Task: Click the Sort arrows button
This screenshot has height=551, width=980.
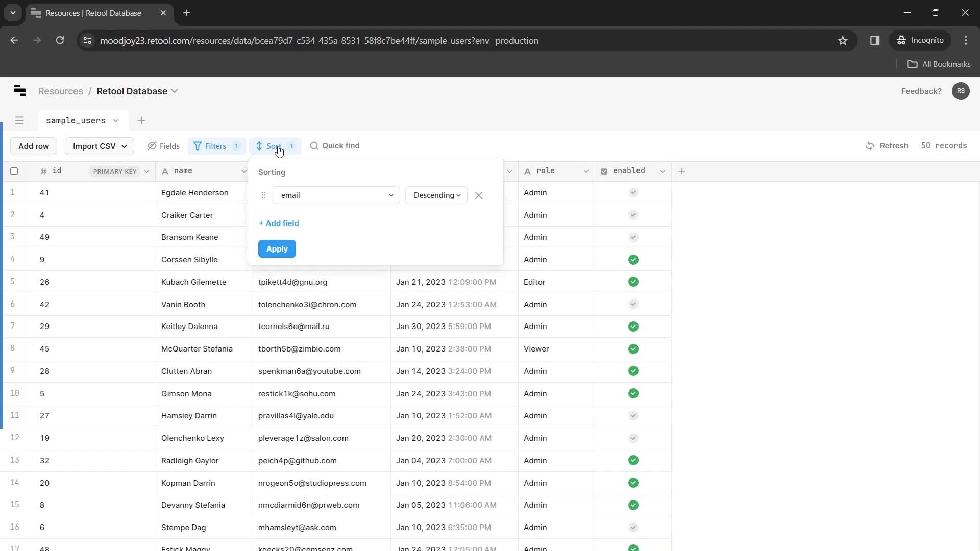Action: click(x=275, y=146)
